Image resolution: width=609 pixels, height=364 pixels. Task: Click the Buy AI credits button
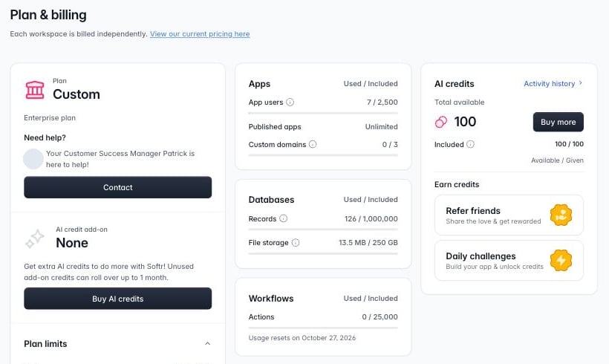(x=117, y=299)
